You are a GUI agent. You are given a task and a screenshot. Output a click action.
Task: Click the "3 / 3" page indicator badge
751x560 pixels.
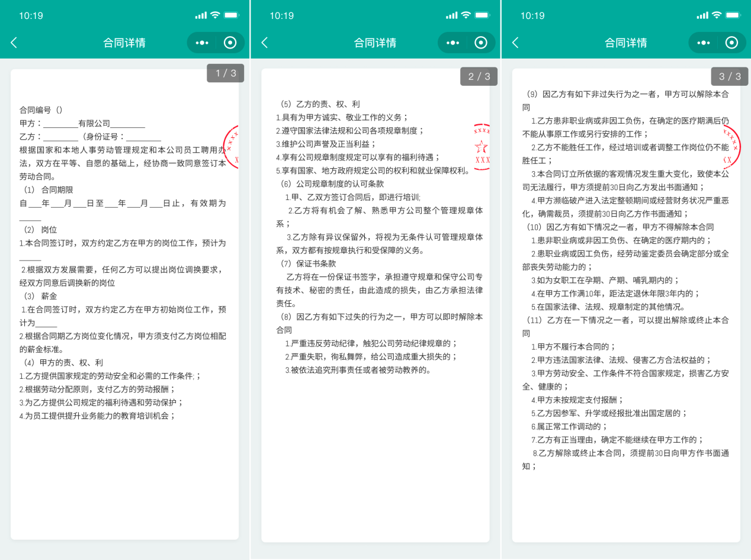pos(730,76)
